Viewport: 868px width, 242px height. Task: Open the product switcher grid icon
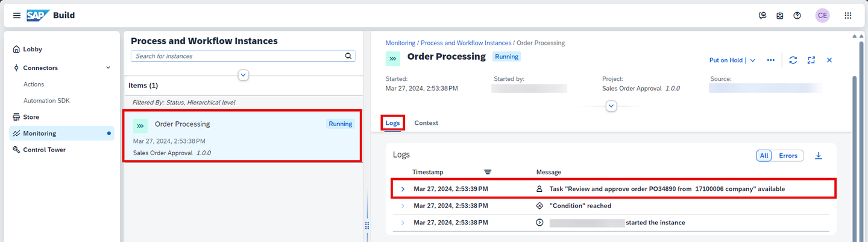tap(848, 15)
